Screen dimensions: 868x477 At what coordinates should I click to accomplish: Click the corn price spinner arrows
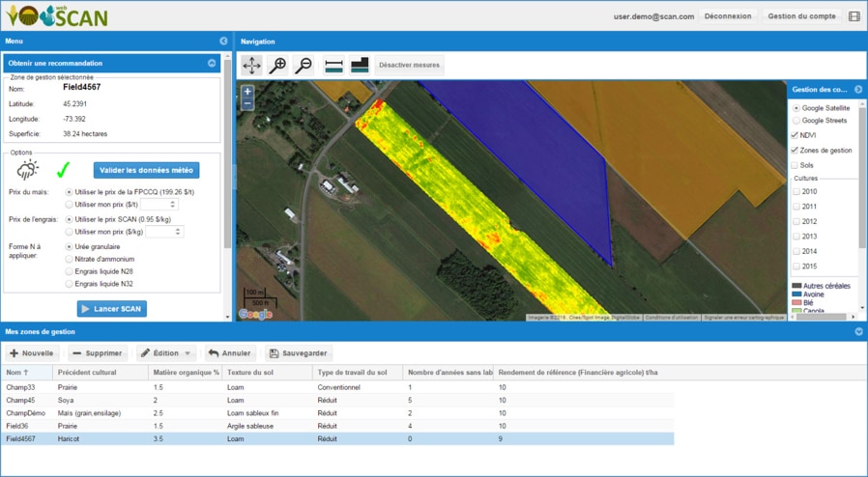coord(173,205)
